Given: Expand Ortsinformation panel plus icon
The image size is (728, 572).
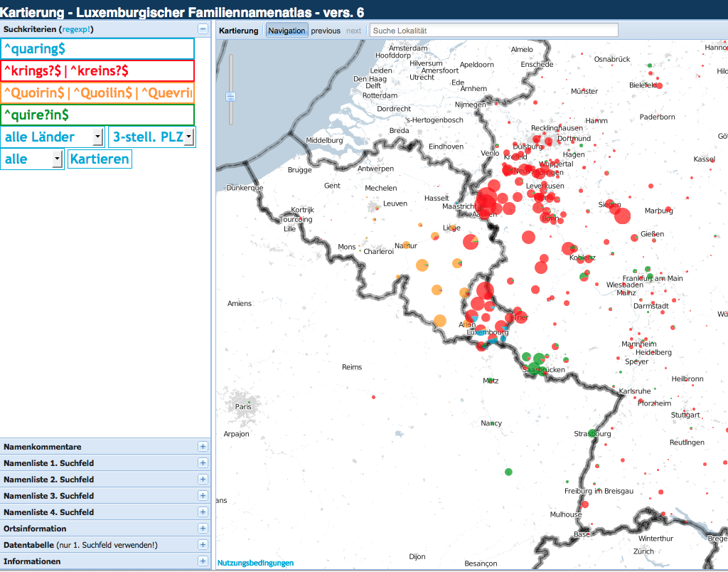Looking at the screenshot, I should click(203, 529).
